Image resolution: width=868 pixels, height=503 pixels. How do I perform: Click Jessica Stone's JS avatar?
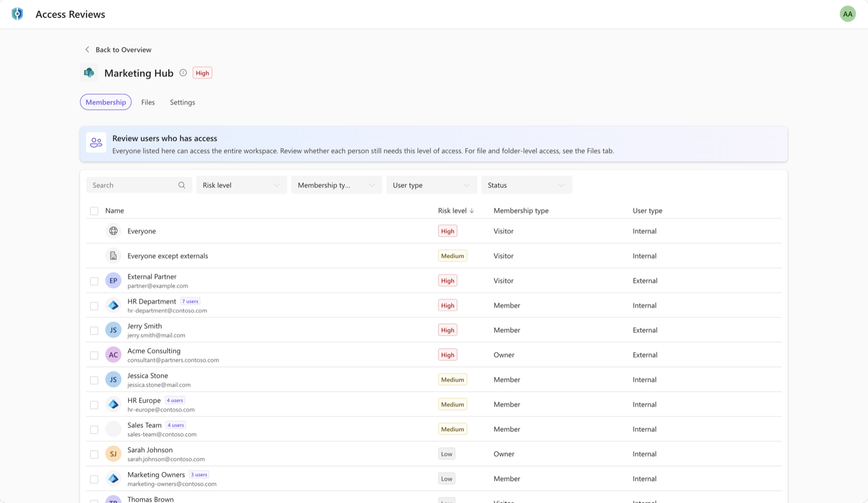113,380
